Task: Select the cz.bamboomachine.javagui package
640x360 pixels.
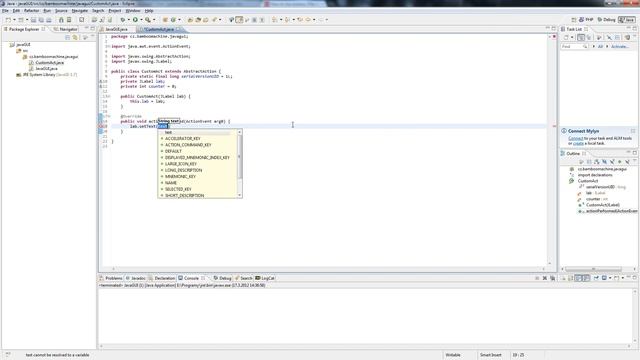Action: pyautogui.click(x=51, y=57)
